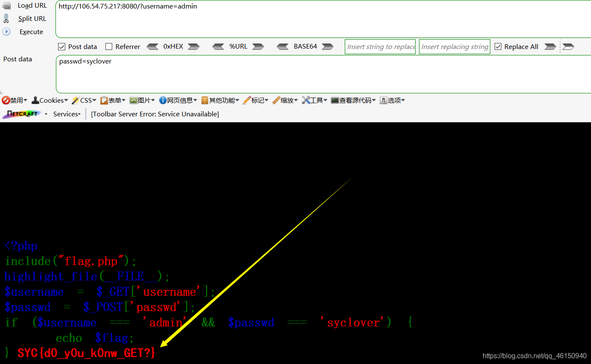Click the Execute play icon
Image resolution: width=591 pixels, height=364 pixels.
point(6,32)
